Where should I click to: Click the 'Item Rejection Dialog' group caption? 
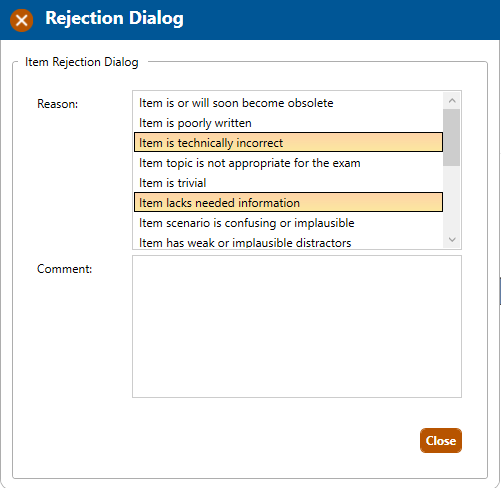(82, 62)
